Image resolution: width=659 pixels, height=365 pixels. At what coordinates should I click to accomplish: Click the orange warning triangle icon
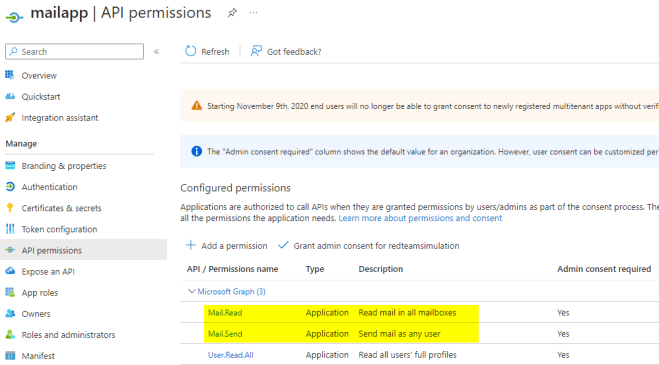pos(196,106)
